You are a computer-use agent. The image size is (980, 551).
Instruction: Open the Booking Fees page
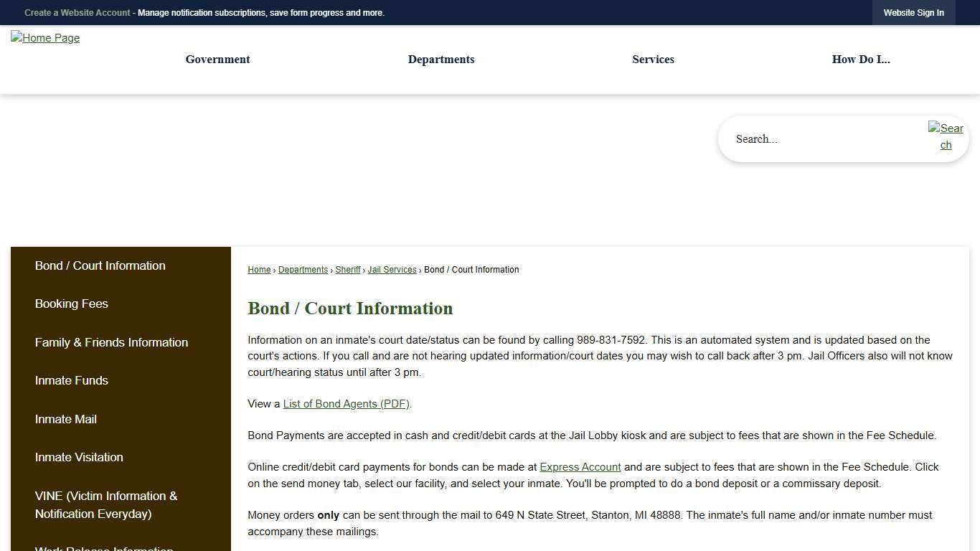pyautogui.click(x=71, y=303)
